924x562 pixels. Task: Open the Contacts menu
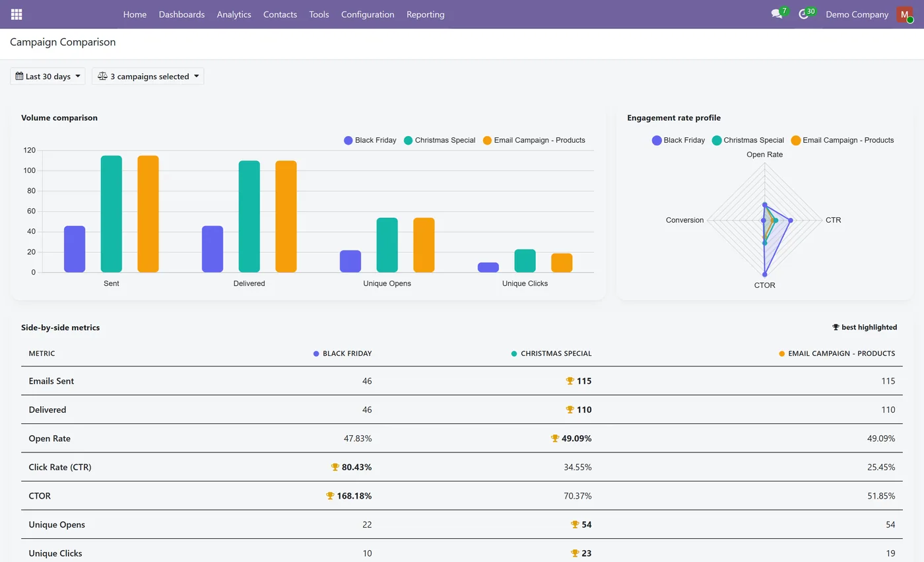(280, 14)
